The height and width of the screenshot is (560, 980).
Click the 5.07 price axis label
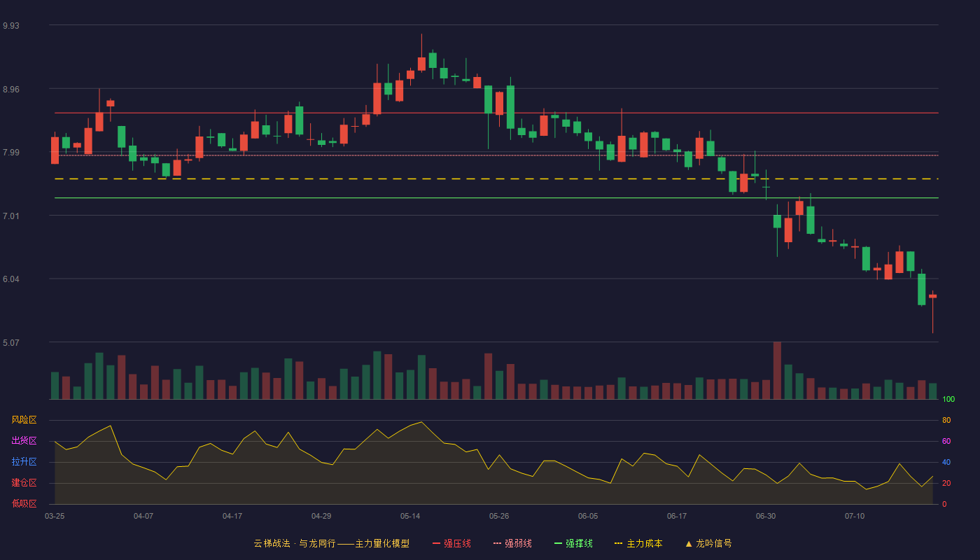11,343
